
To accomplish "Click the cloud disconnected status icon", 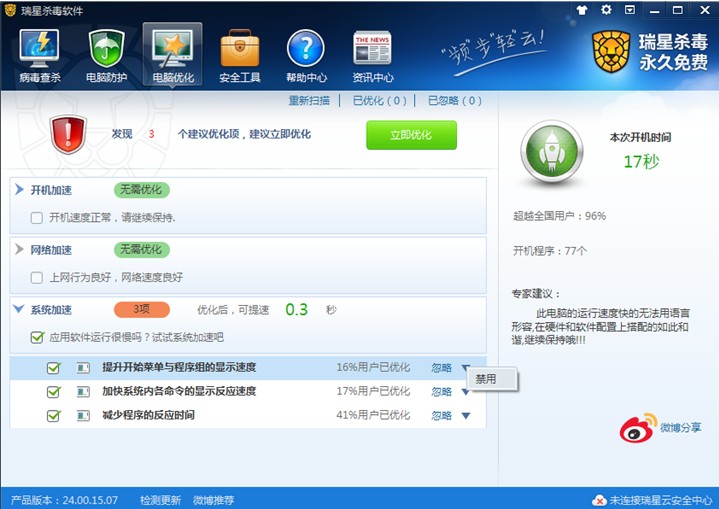I will [x=598, y=500].
